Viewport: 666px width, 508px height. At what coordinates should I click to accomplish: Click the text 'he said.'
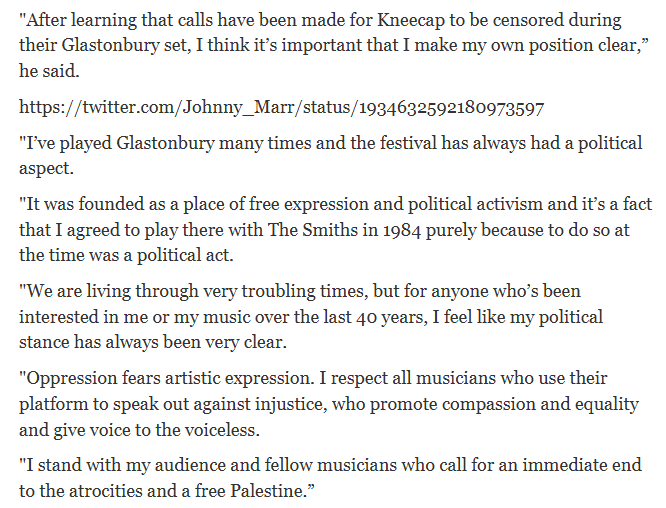tap(49, 71)
